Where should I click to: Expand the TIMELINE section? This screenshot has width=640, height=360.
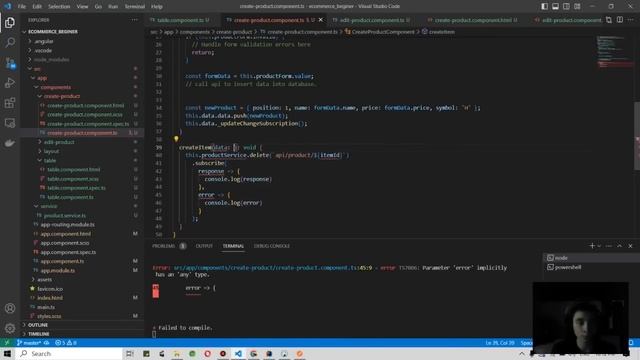(x=82, y=334)
